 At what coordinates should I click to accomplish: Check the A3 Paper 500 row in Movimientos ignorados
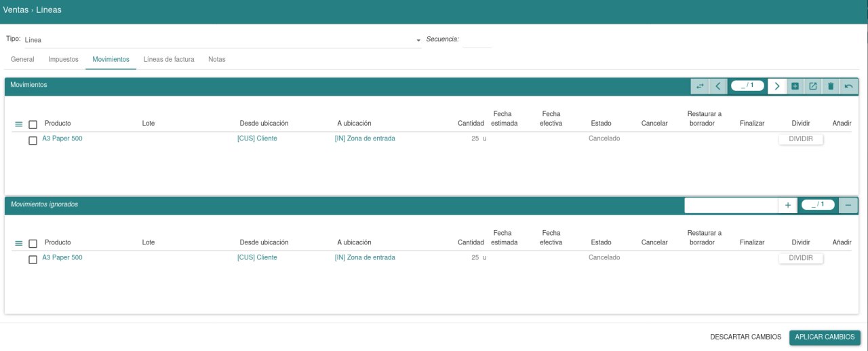click(33, 259)
